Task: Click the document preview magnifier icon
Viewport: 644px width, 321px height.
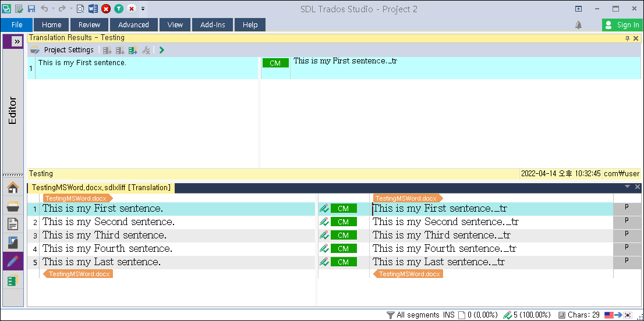Action: 80,9
